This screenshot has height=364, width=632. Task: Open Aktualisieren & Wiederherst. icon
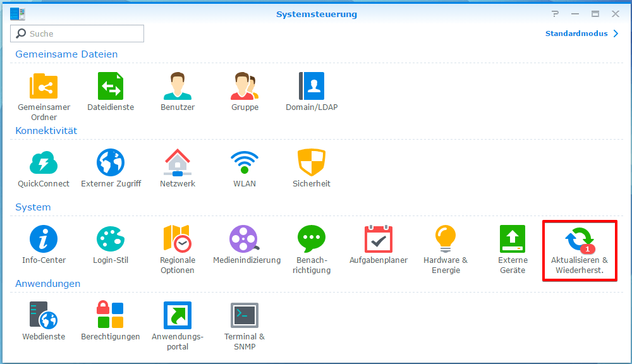coord(580,240)
